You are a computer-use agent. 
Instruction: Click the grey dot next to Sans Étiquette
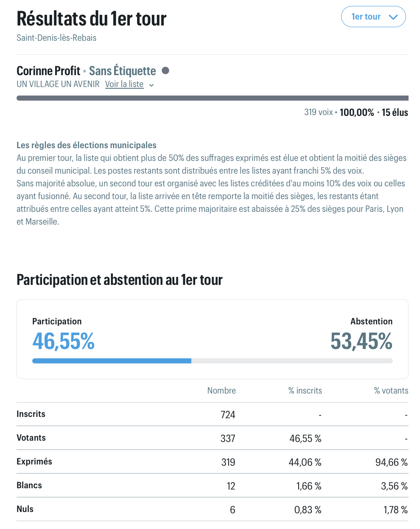click(165, 70)
